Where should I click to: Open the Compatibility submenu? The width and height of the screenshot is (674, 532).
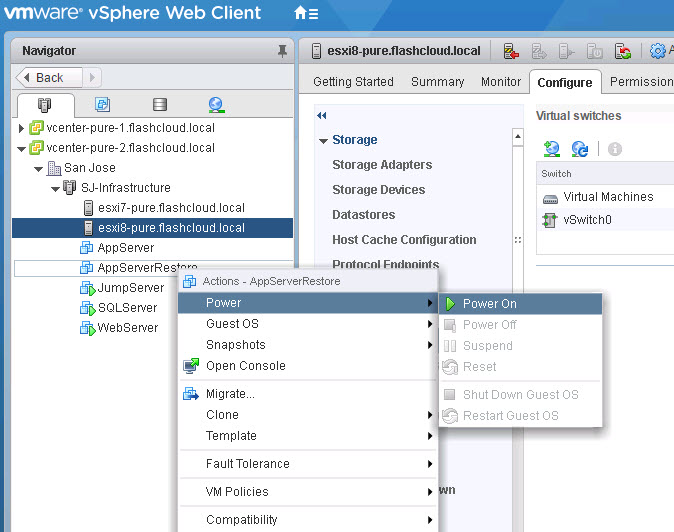pos(307,520)
